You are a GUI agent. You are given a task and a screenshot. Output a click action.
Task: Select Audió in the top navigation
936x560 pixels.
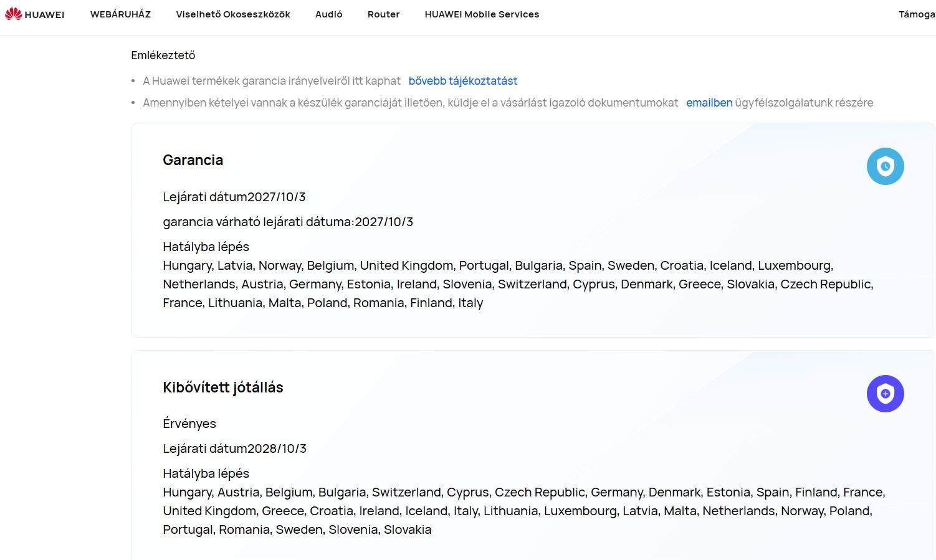click(328, 14)
